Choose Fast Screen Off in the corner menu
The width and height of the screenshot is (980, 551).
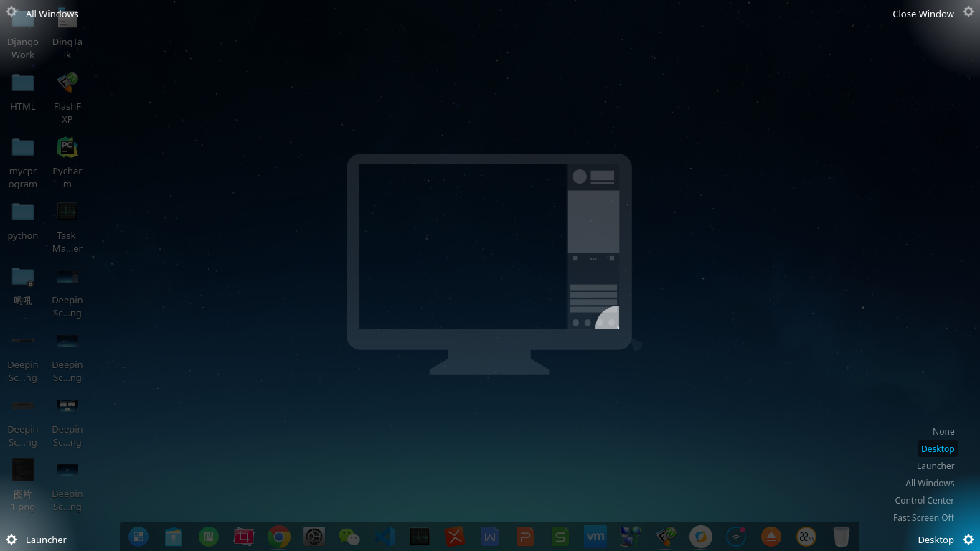coord(923,517)
